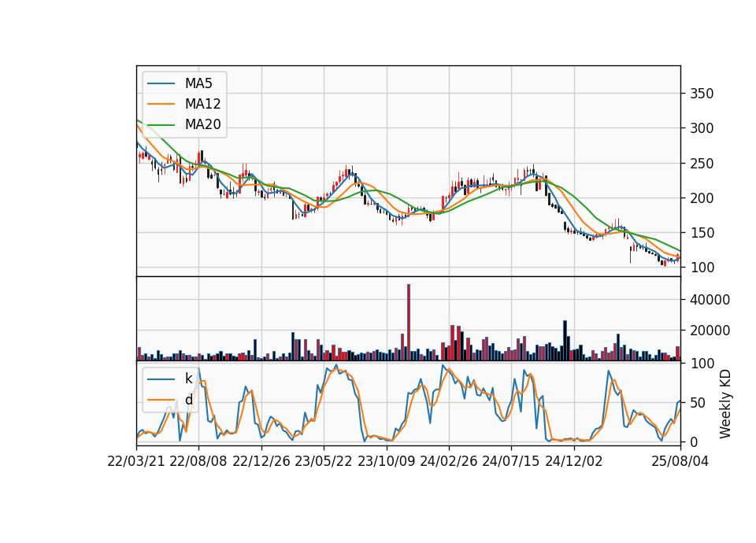
Task: Click the 24/12/02 date label
Action: (574, 461)
